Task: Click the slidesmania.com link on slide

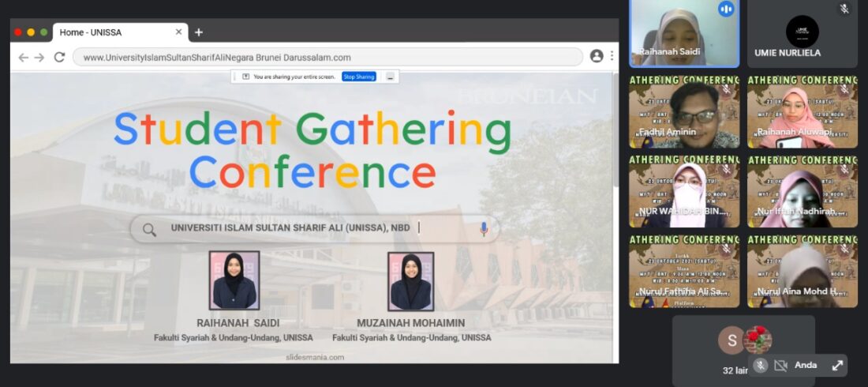Action: [x=315, y=357]
